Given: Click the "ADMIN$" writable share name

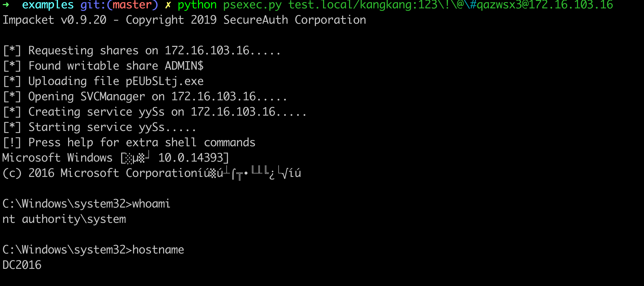Looking at the screenshot, I should coord(184,66).
